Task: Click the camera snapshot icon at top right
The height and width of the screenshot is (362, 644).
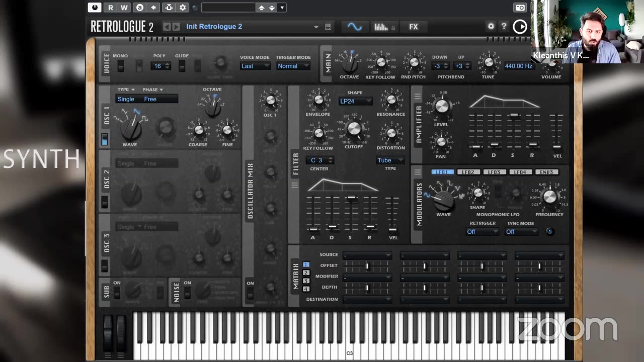Action: (521, 8)
